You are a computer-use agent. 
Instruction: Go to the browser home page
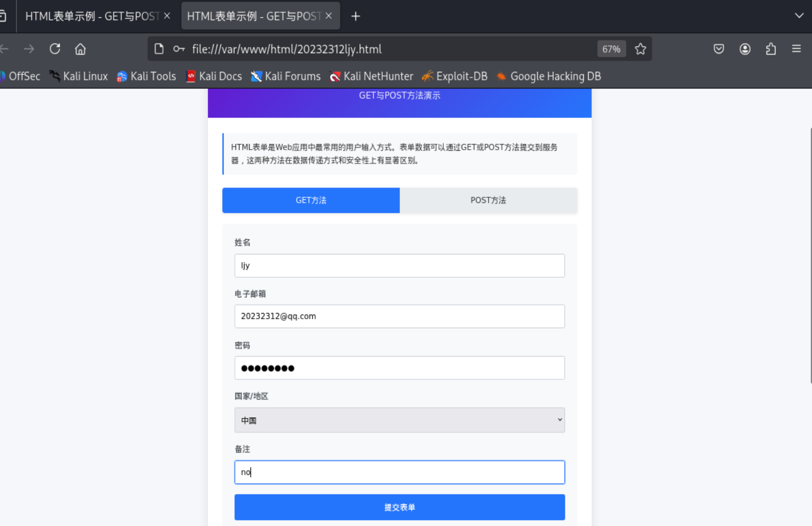[x=80, y=49]
